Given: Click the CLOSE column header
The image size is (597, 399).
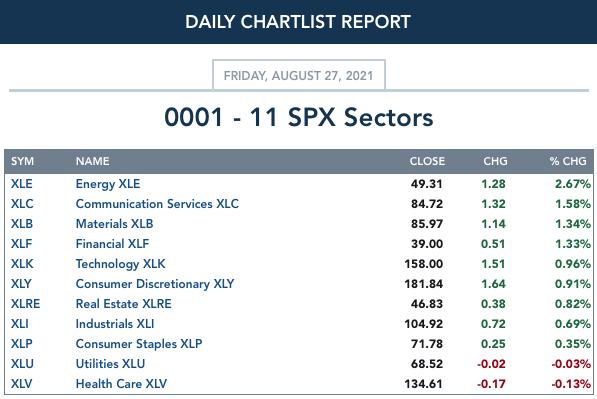Looking at the screenshot, I should (427, 161).
